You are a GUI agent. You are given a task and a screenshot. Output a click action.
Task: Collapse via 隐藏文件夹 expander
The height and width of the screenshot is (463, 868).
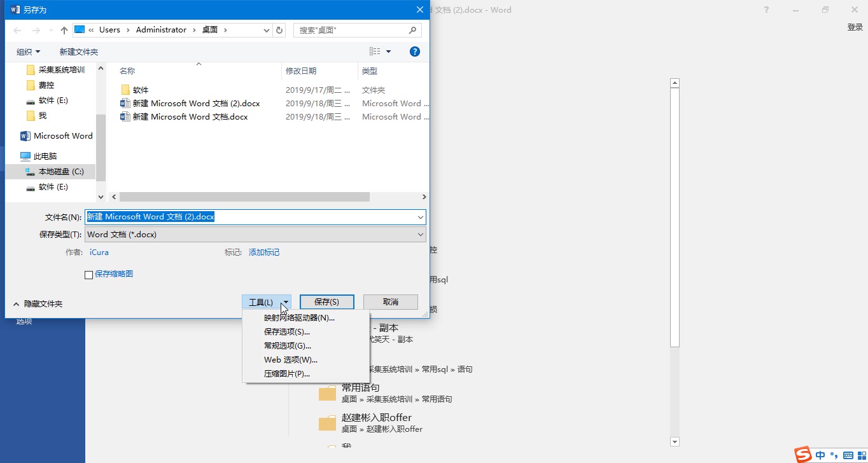tap(38, 304)
